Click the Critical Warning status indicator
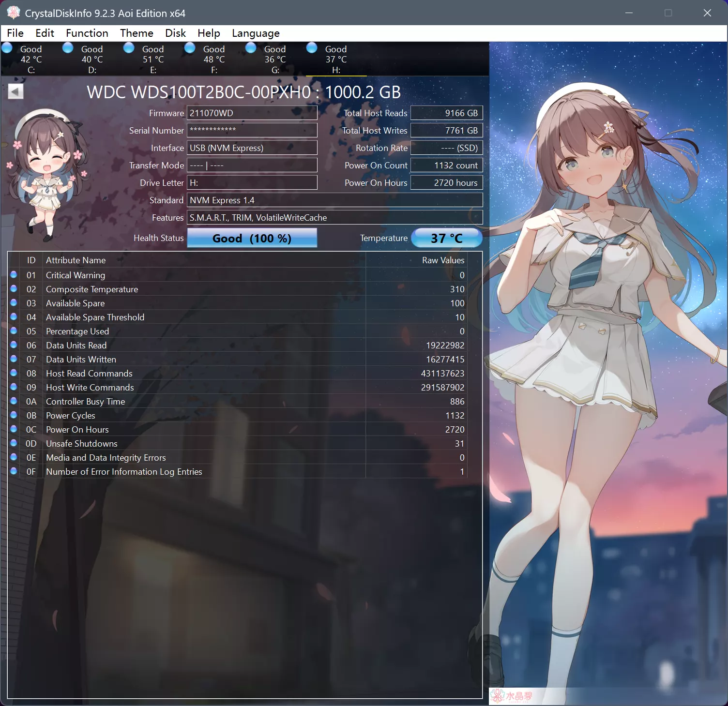This screenshot has height=706, width=728. pyautogui.click(x=14, y=275)
